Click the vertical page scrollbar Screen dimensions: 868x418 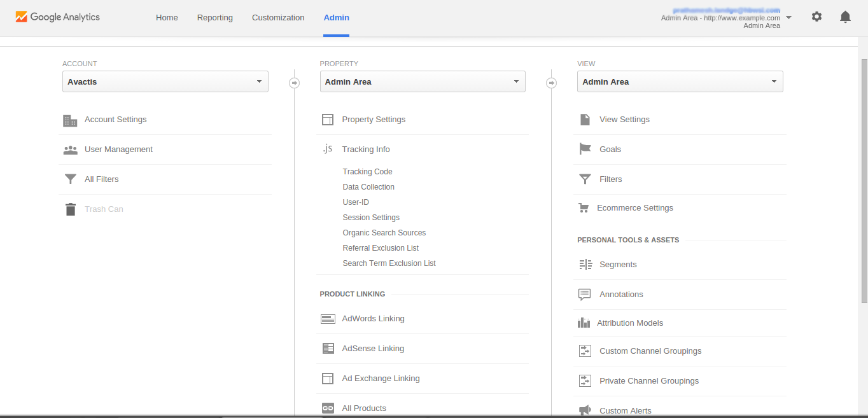point(864,179)
